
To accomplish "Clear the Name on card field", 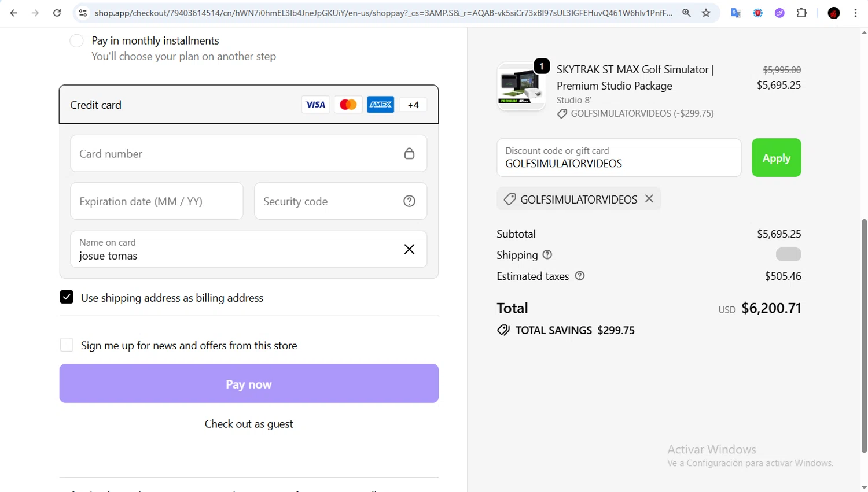I will pos(409,249).
